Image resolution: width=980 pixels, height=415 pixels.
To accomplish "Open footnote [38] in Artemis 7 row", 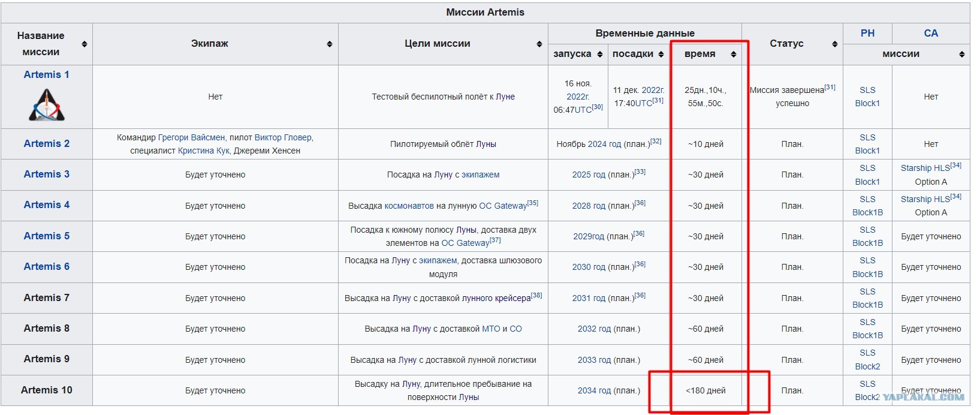I will [x=536, y=295].
